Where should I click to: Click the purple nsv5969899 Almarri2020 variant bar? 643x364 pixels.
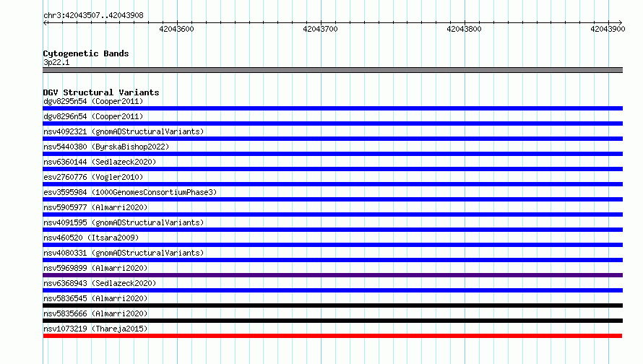point(332,275)
